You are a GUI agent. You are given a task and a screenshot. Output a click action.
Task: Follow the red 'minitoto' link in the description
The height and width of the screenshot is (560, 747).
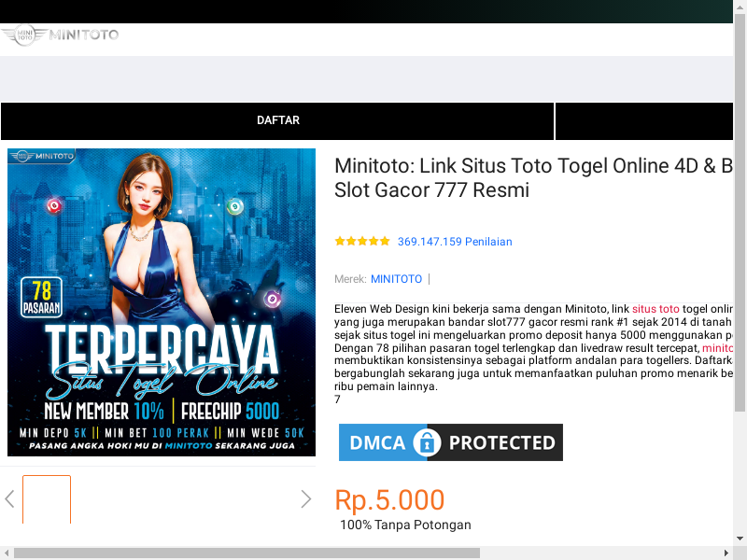717,348
